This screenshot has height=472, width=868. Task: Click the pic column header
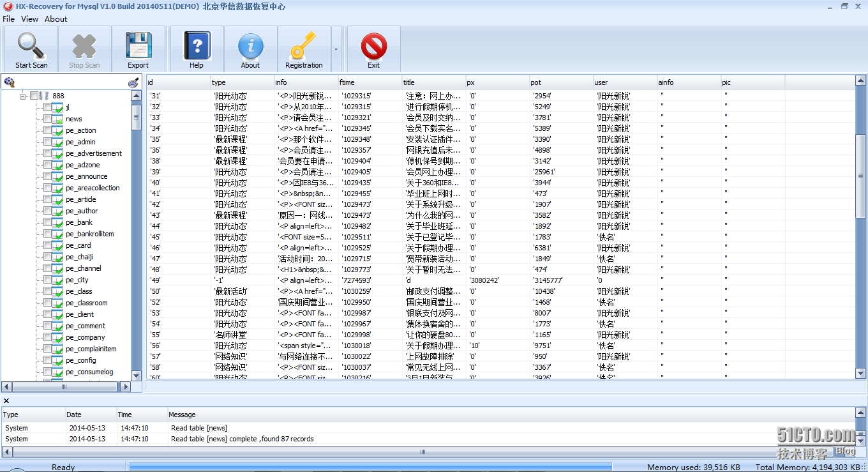[x=753, y=82]
